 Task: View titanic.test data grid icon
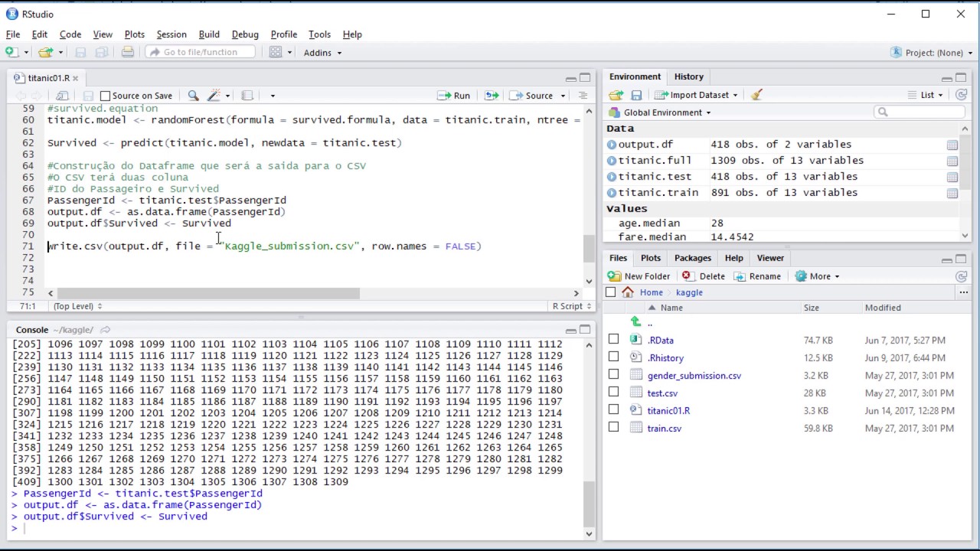click(x=952, y=177)
